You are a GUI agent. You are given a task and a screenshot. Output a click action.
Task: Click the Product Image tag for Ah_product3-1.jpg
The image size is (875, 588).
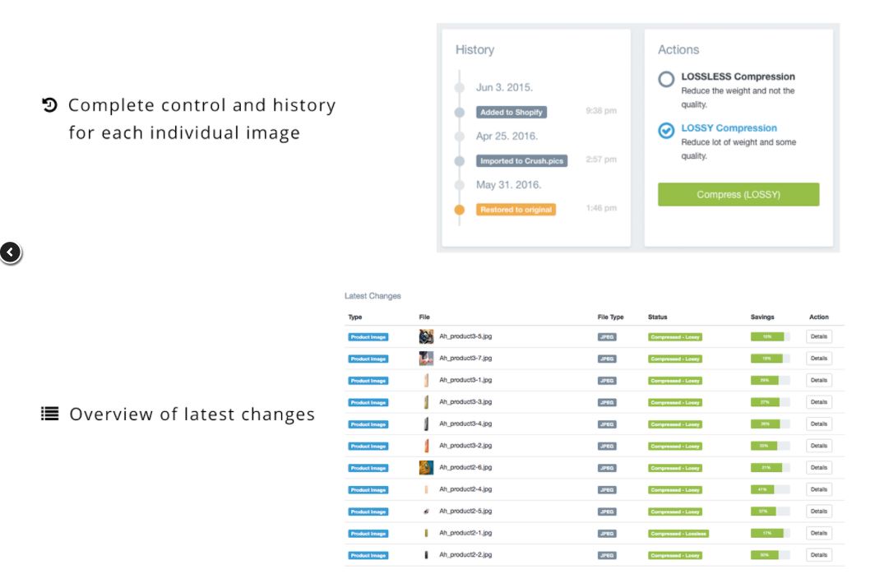[x=368, y=381]
